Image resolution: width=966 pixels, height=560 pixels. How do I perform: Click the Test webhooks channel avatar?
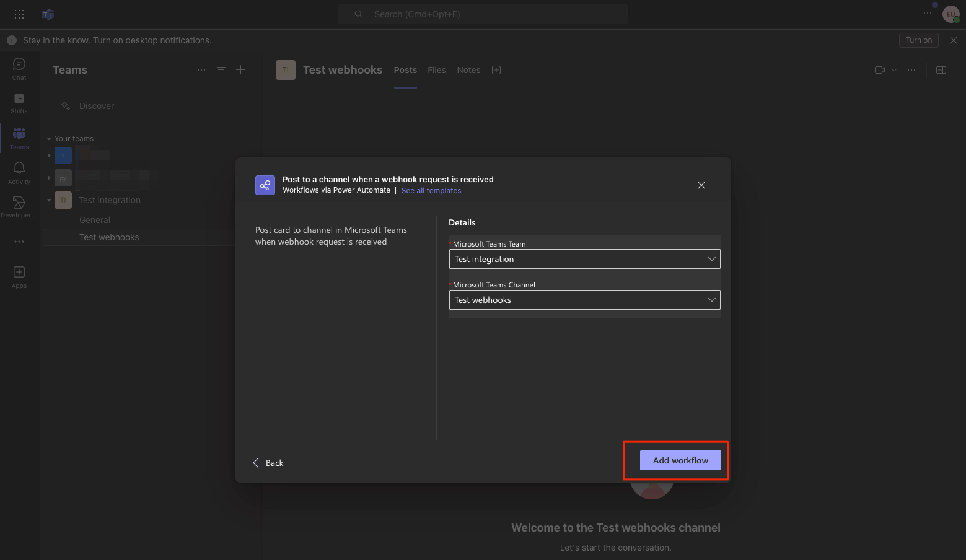pos(286,70)
